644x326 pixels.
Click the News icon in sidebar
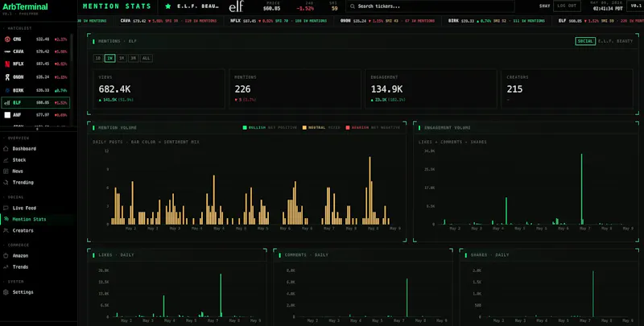click(x=6, y=171)
